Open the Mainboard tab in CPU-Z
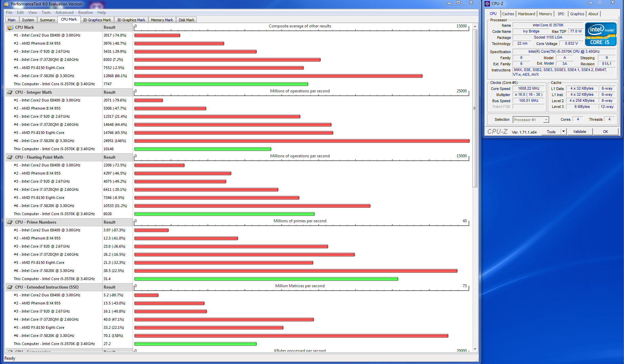This screenshot has width=624, height=364. coord(526,14)
